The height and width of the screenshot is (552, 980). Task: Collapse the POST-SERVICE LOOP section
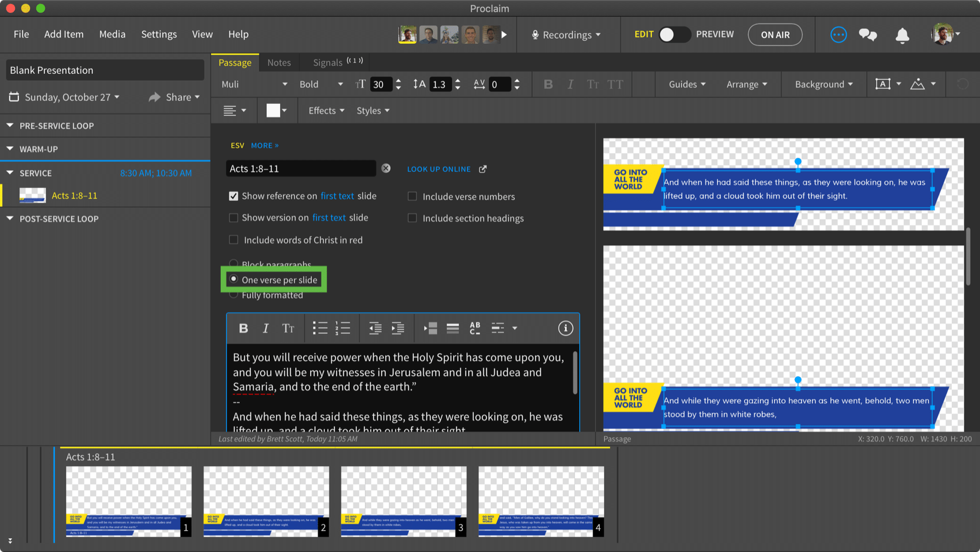pos(10,219)
